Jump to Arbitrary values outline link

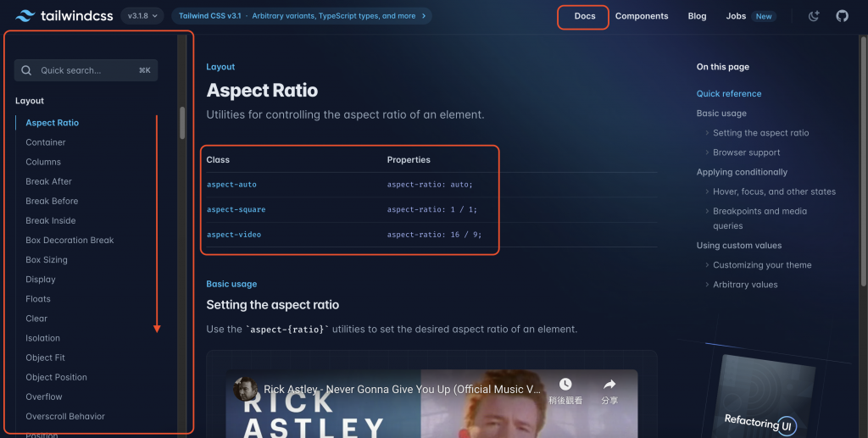[x=745, y=285]
